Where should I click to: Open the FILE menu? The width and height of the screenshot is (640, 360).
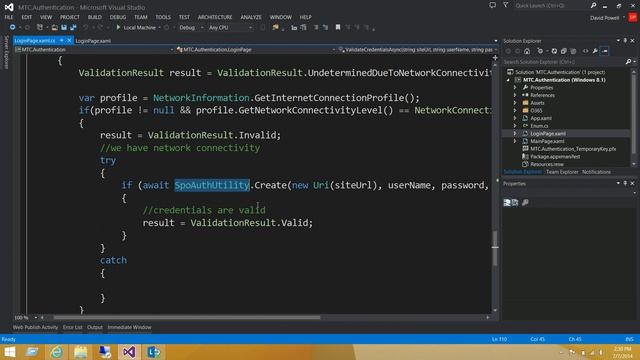tap(9, 17)
